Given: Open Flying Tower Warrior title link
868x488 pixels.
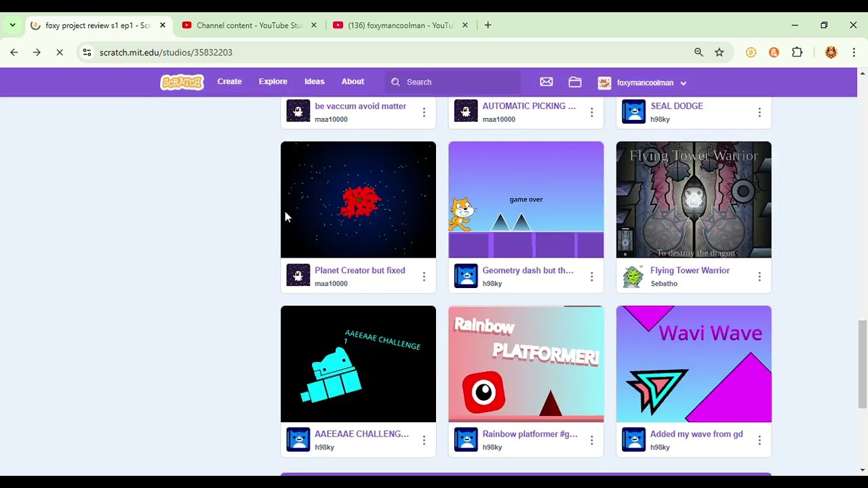Looking at the screenshot, I should tap(690, 270).
